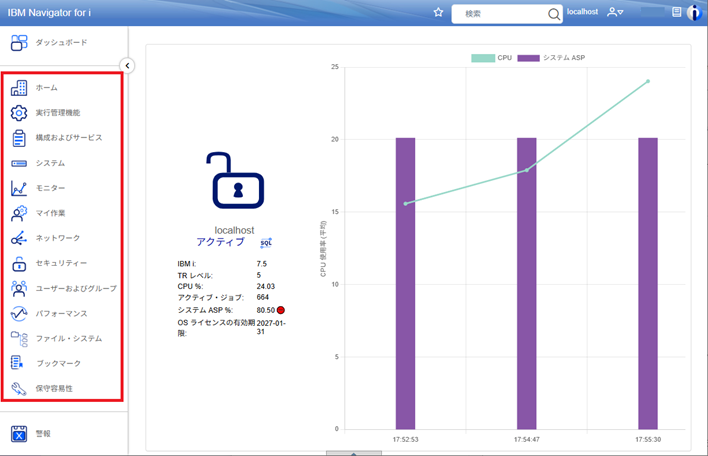Click the CPU % value 24.03

[266, 286]
